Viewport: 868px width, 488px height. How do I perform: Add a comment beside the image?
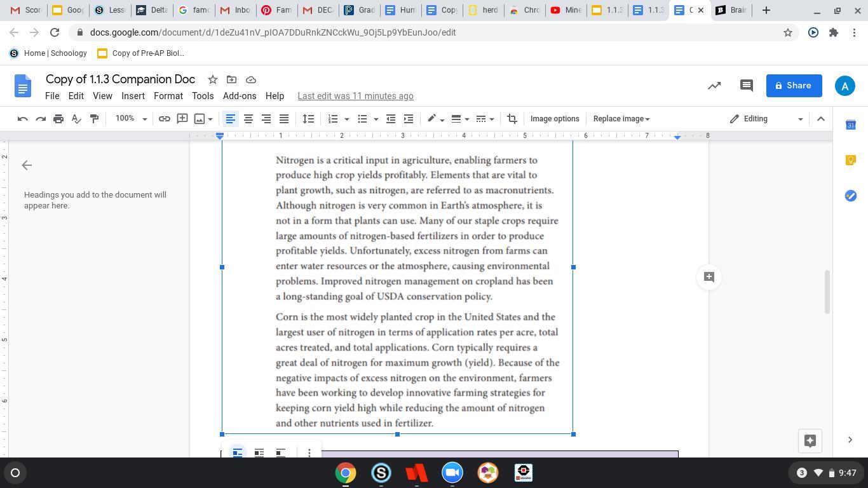(x=709, y=277)
